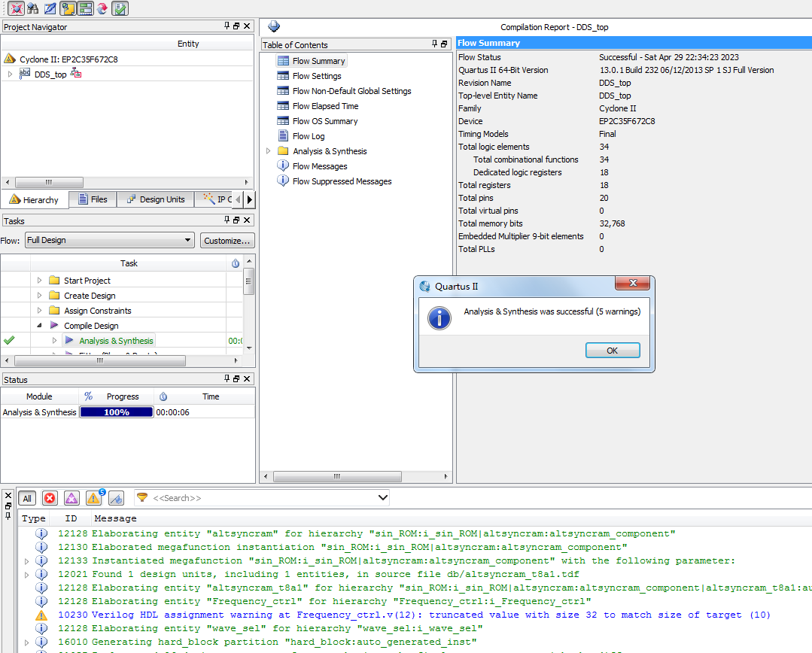Switch to the Files tab
Viewport: 812px width, 653px height.
tap(93, 199)
